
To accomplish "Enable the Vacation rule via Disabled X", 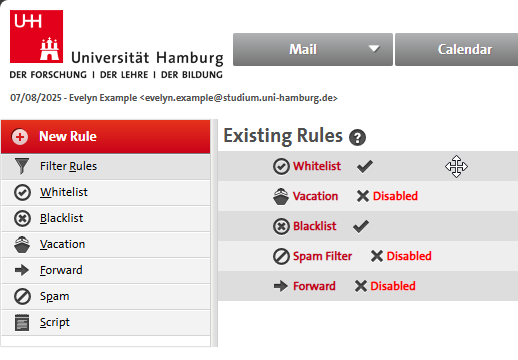I will point(387,196).
